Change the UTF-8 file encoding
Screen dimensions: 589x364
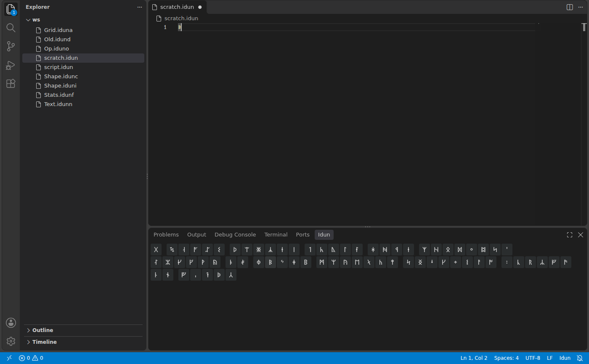coord(533,358)
